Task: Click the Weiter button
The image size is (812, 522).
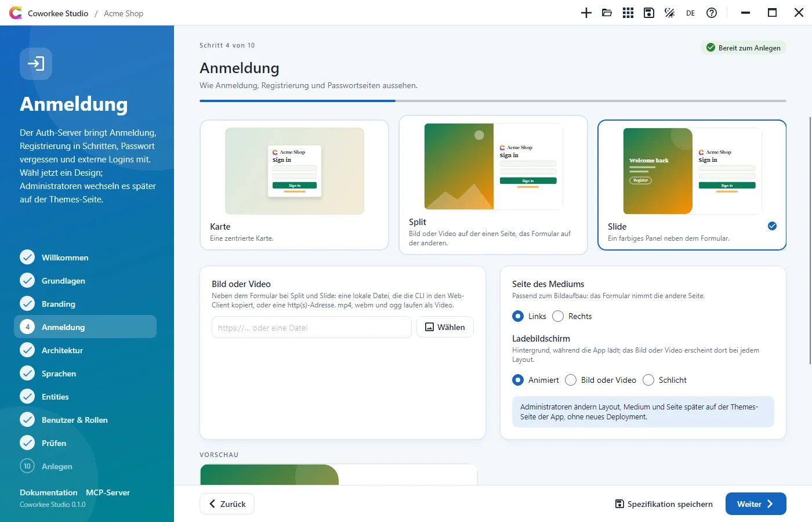Action: 756,504
